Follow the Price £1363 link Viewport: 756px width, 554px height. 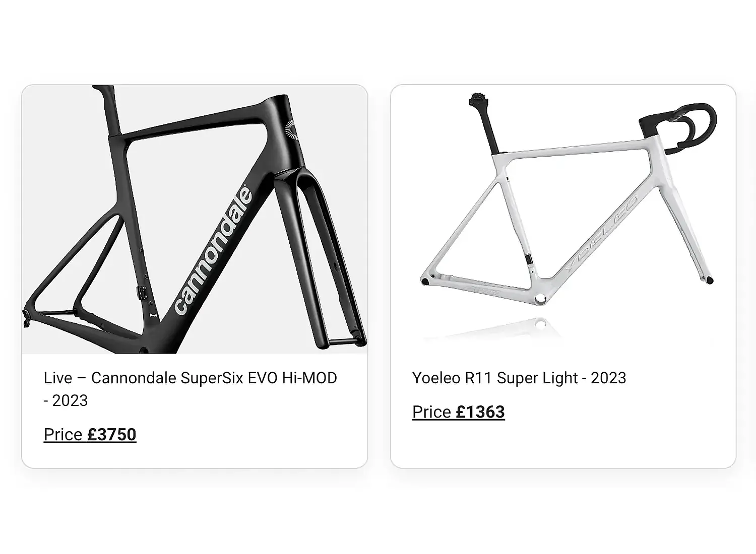(x=458, y=412)
